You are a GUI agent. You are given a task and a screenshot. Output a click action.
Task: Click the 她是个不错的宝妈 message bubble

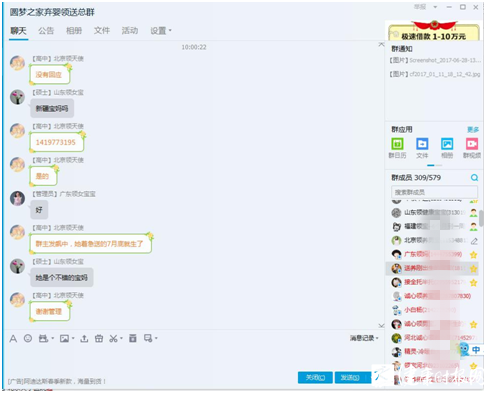[62, 277]
